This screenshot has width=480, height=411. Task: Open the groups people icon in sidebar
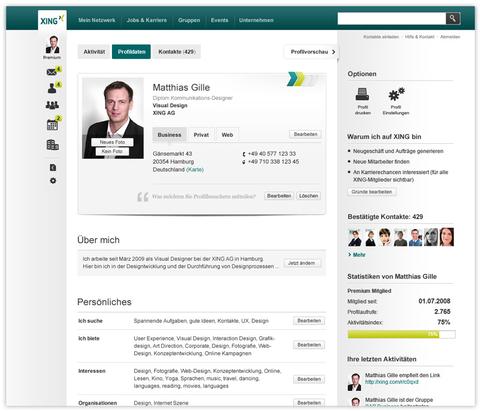click(52, 106)
